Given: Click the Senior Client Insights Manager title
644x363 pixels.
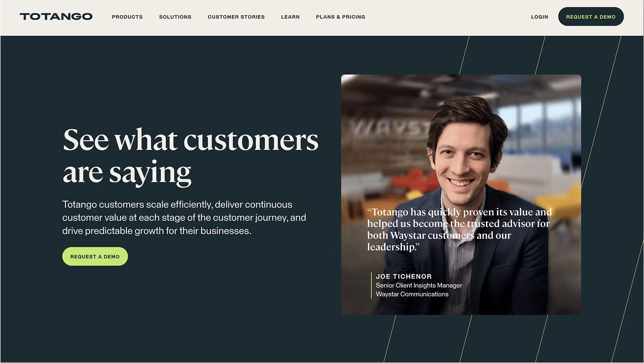Looking at the screenshot, I should point(419,285).
